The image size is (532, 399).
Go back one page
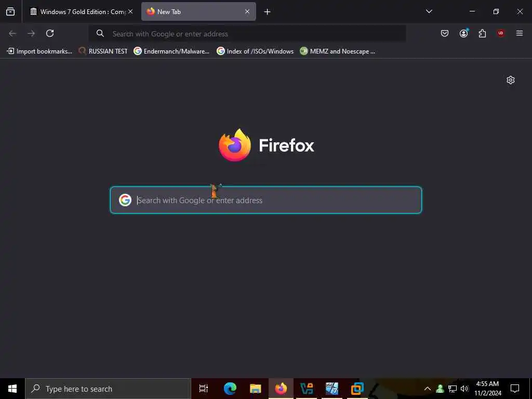pos(12,33)
